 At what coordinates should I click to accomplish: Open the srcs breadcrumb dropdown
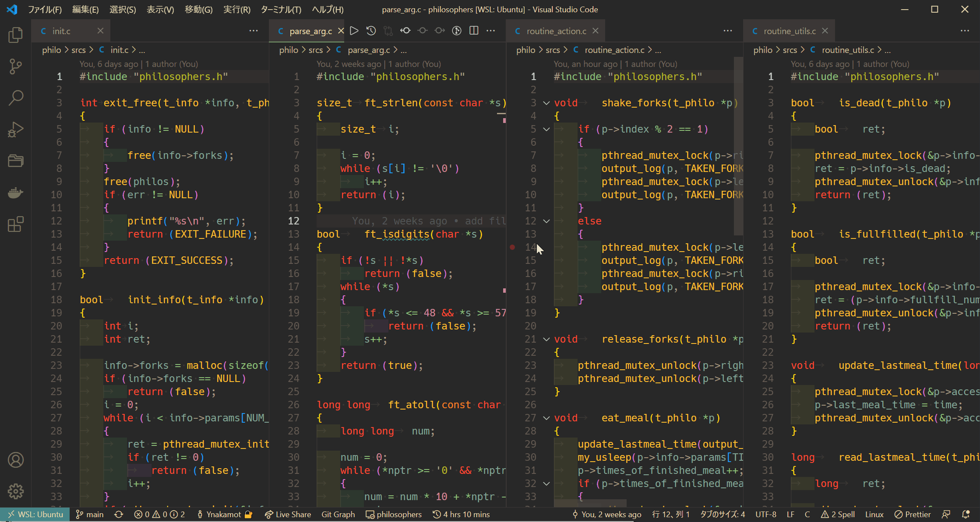click(x=316, y=49)
